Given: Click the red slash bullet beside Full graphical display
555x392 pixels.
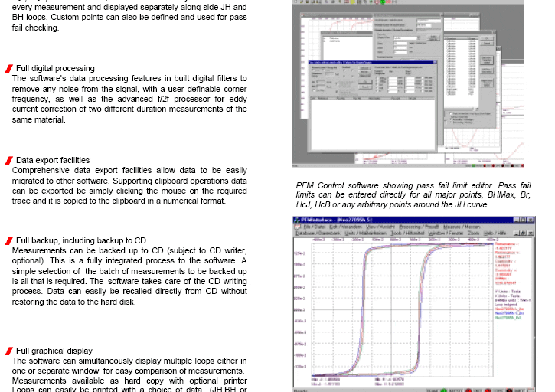Looking at the screenshot, I should click(9, 351).
